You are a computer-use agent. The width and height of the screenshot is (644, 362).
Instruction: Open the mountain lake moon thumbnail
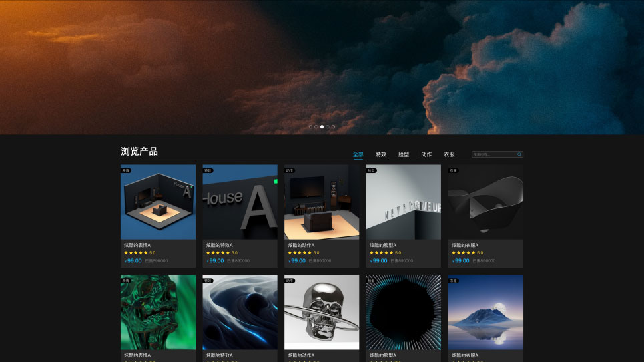click(x=485, y=313)
